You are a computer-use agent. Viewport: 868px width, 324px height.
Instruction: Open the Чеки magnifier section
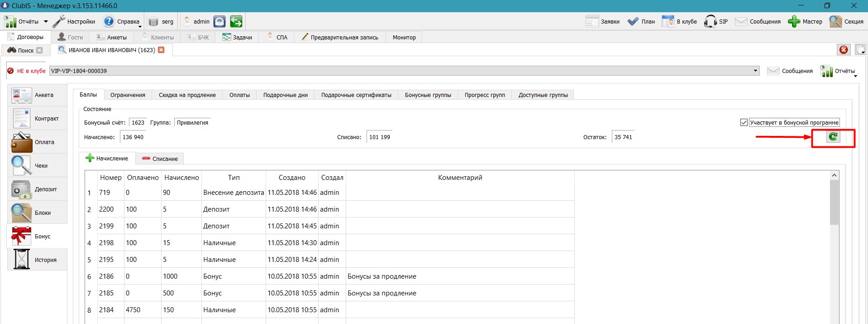(37, 165)
